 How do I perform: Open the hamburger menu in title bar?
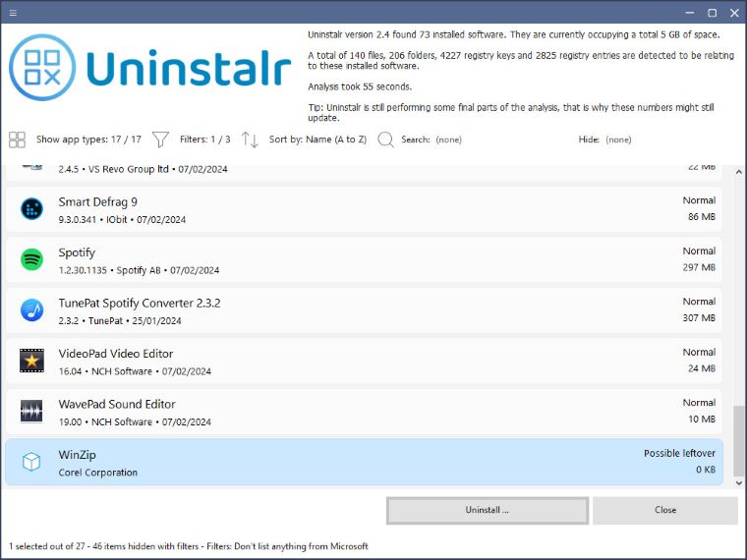click(13, 13)
